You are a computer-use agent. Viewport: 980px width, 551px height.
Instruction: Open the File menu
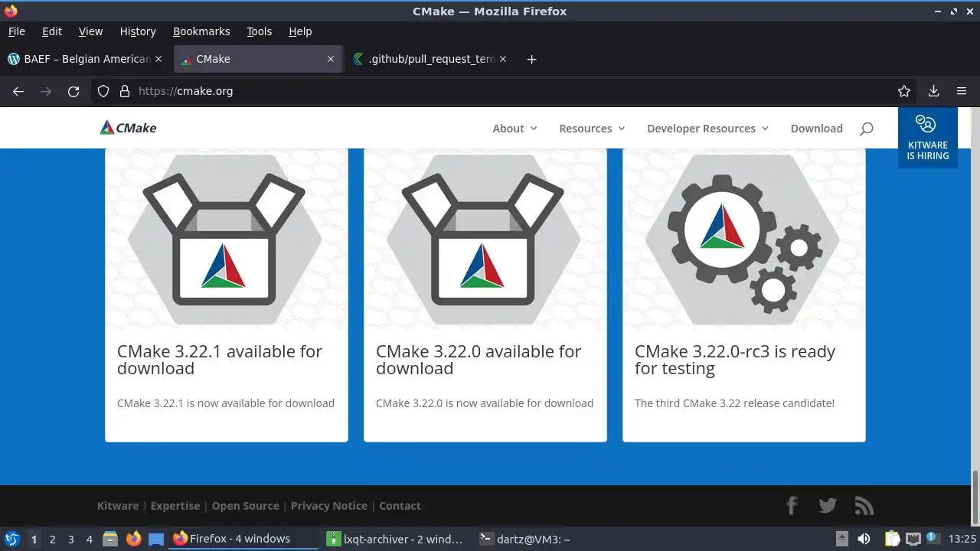16,31
